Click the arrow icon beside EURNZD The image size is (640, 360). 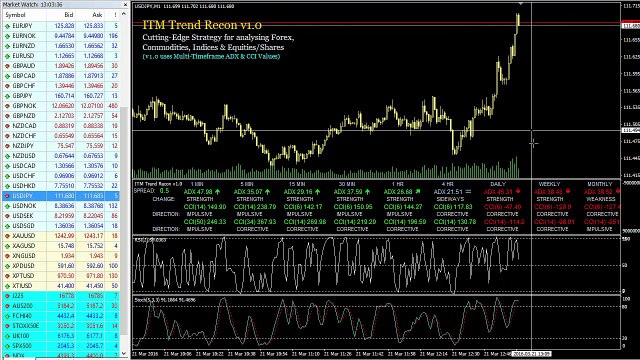pos(7,46)
